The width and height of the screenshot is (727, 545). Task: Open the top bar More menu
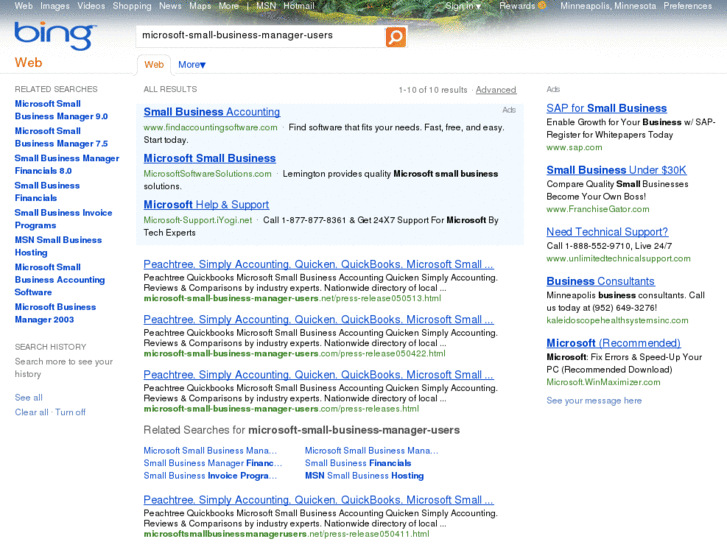[x=229, y=6]
